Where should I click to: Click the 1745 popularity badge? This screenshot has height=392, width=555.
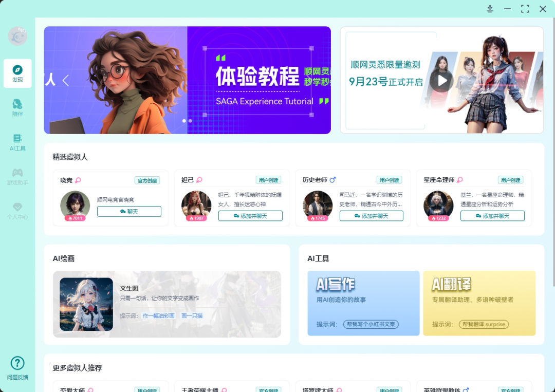(318, 218)
